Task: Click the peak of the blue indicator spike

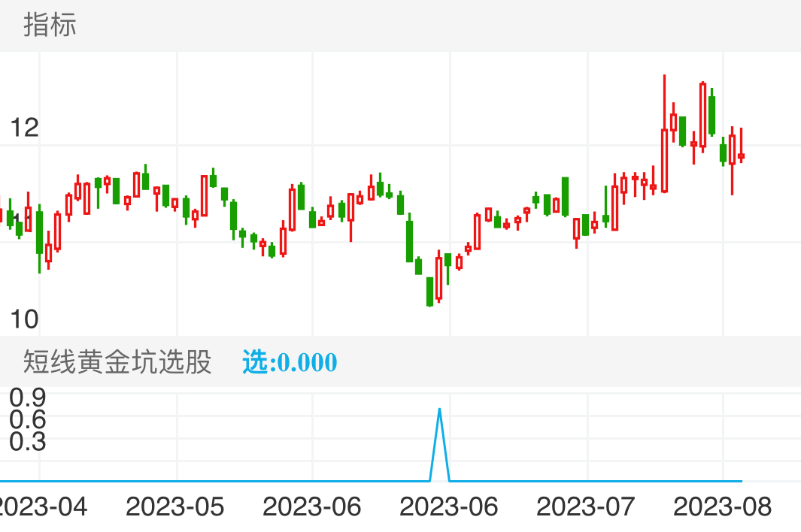Action: (x=440, y=410)
